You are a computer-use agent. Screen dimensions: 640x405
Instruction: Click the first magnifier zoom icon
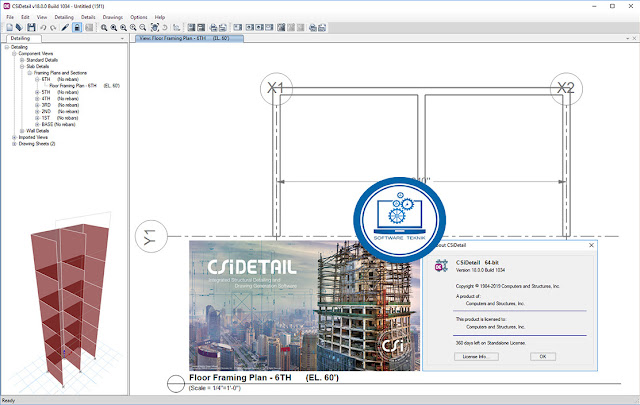point(104,28)
